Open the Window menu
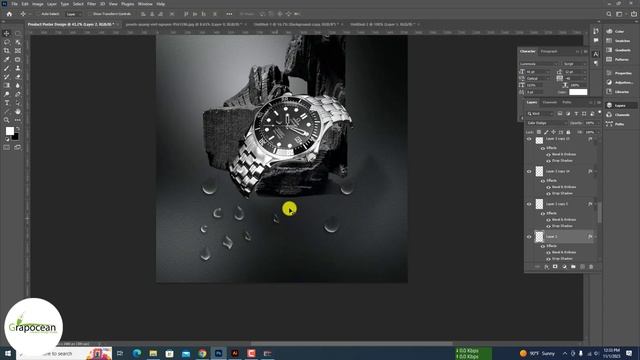This screenshot has width=640, height=360. (x=145, y=4)
